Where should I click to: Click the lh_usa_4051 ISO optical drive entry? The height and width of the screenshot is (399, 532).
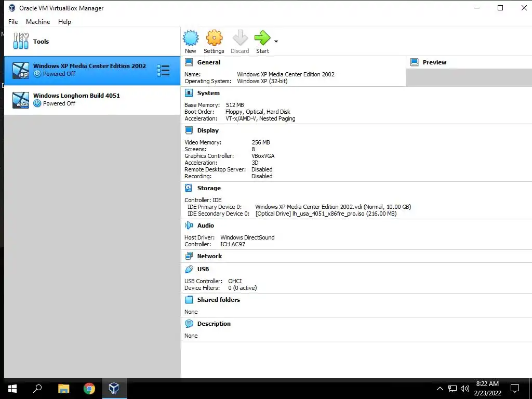click(326, 214)
